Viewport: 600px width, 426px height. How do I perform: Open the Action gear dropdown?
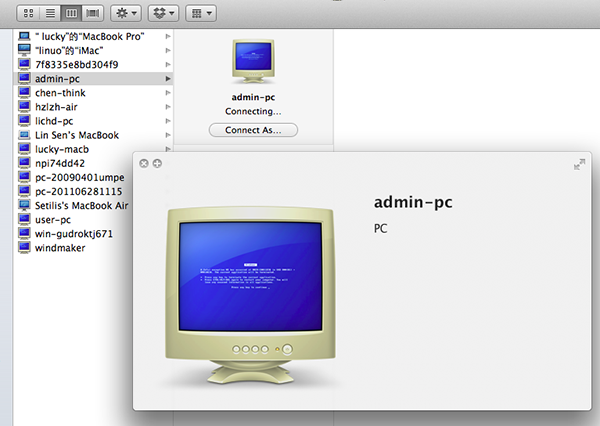(126, 13)
